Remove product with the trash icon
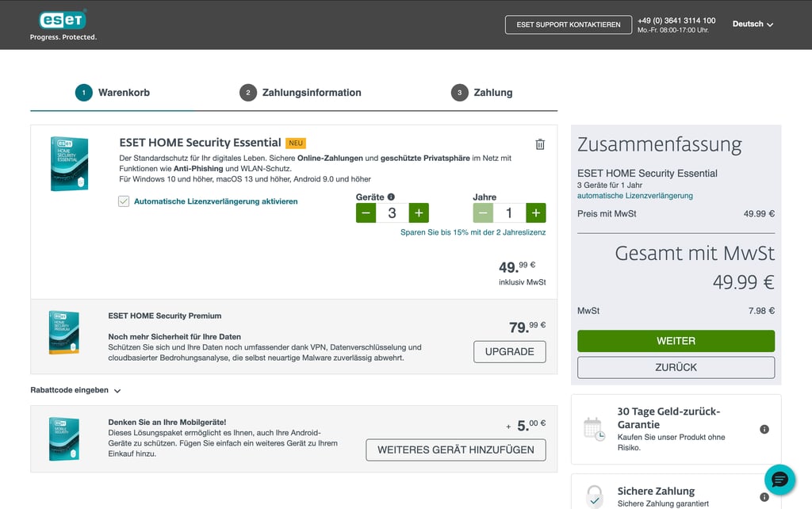The height and width of the screenshot is (509, 812). (x=539, y=144)
